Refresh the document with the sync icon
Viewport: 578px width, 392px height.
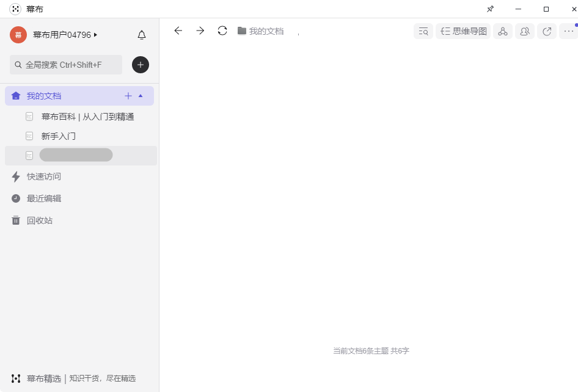point(222,31)
